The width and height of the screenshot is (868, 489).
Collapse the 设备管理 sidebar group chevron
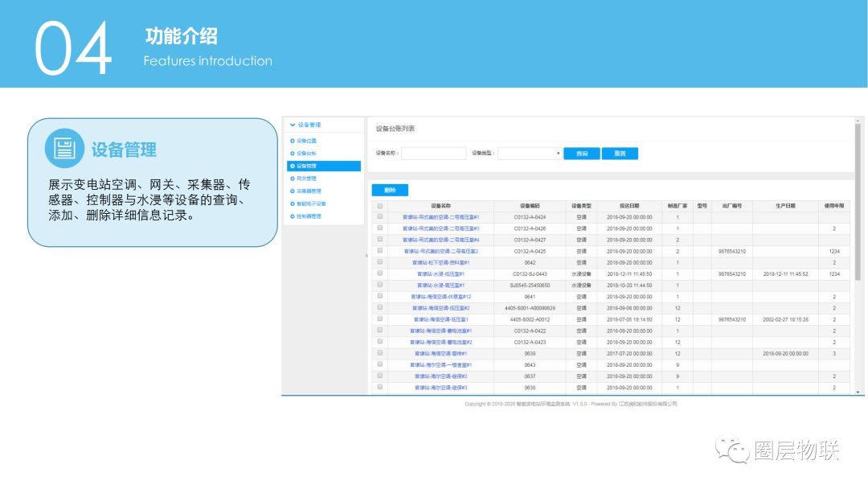click(293, 125)
